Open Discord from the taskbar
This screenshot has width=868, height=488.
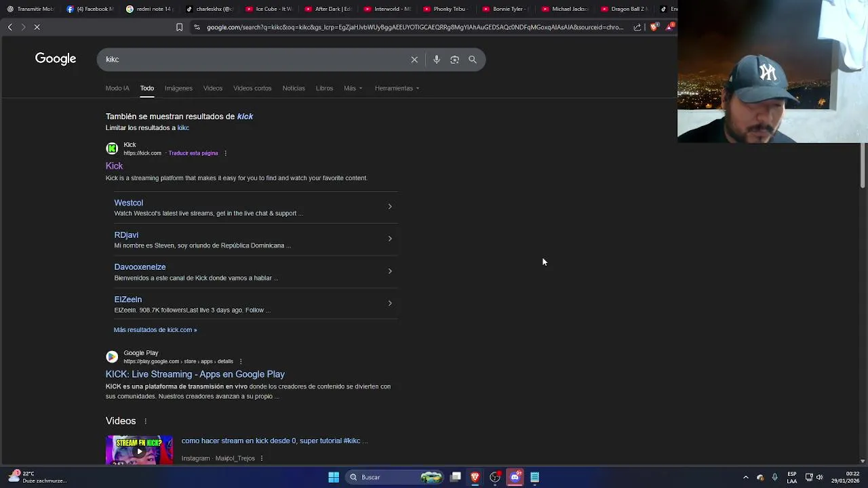pos(515,477)
